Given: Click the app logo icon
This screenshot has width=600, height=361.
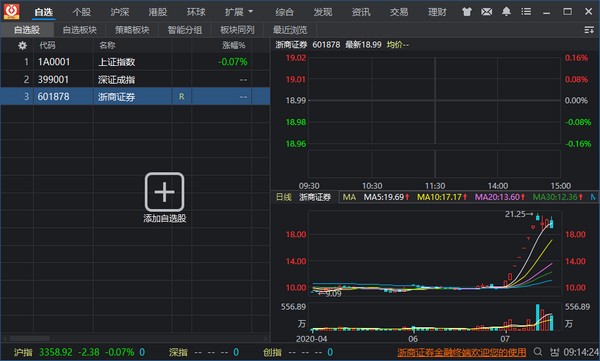Looking at the screenshot, I should pos(11,11).
